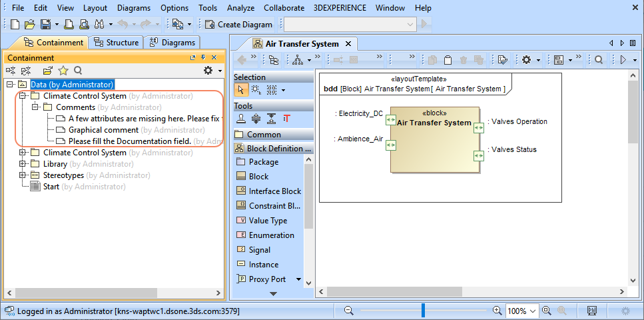Collapse the Comments tree node
Viewport: 644px width, 320px height.
(36, 107)
